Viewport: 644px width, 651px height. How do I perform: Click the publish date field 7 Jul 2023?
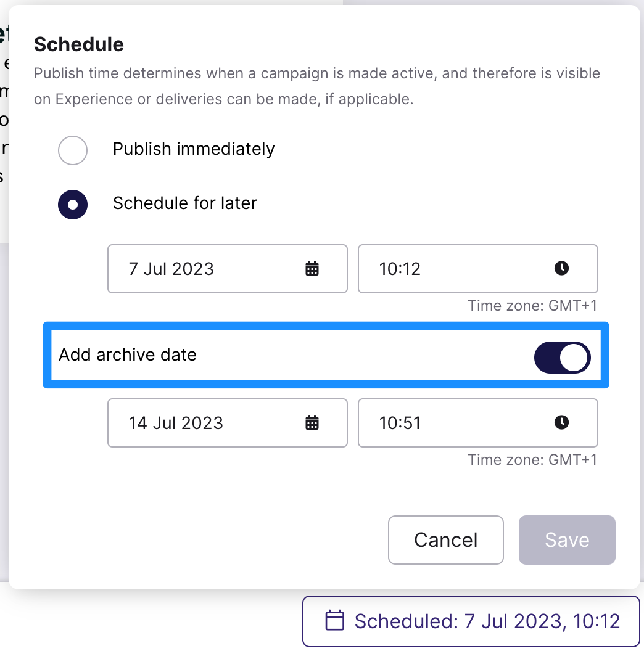(x=227, y=269)
